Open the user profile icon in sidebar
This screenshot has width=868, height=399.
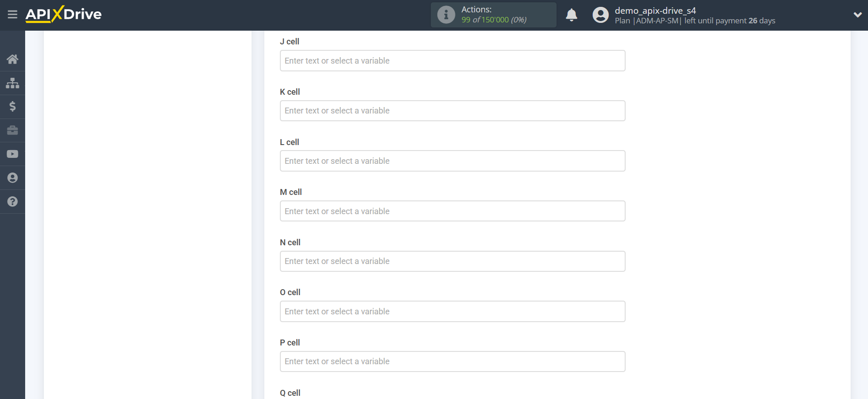(12, 178)
